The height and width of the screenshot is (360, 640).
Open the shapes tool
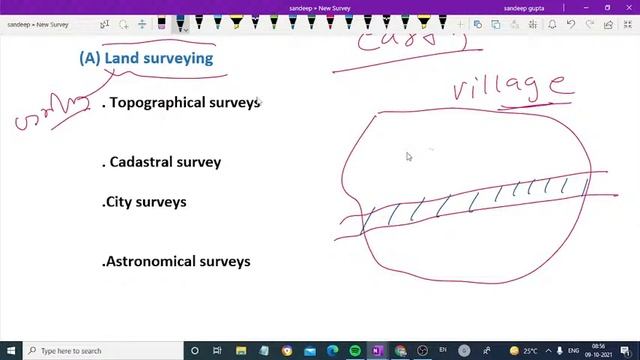pos(478,24)
